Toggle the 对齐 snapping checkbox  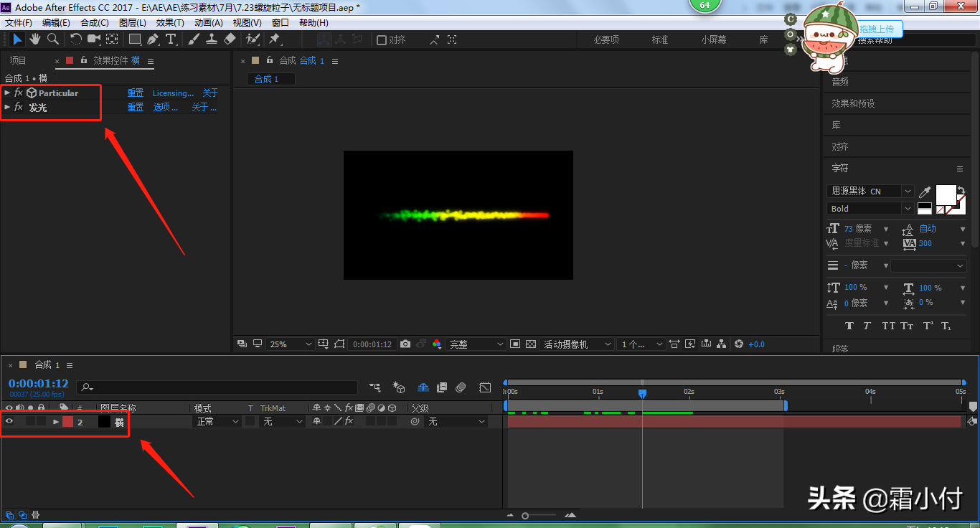(382, 40)
